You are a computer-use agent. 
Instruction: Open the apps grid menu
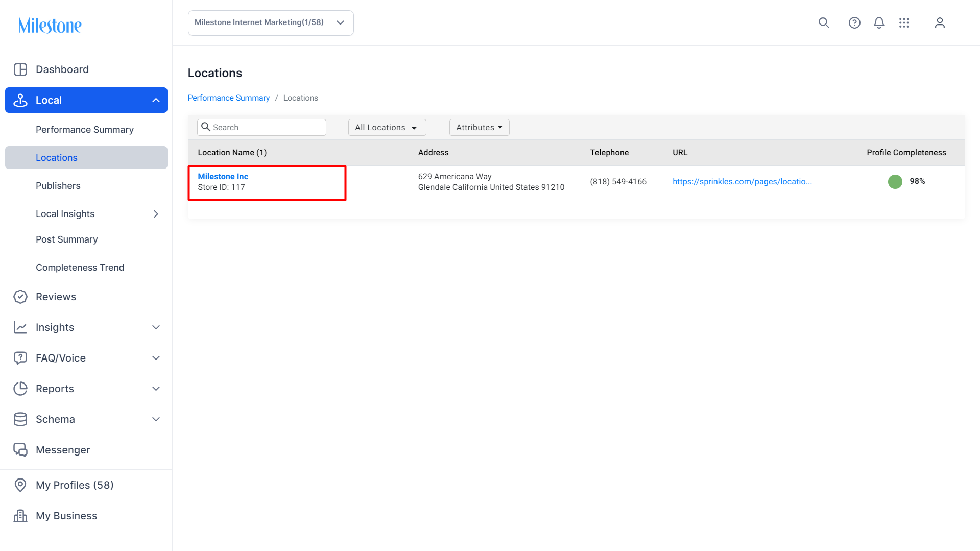pos(904,23)
